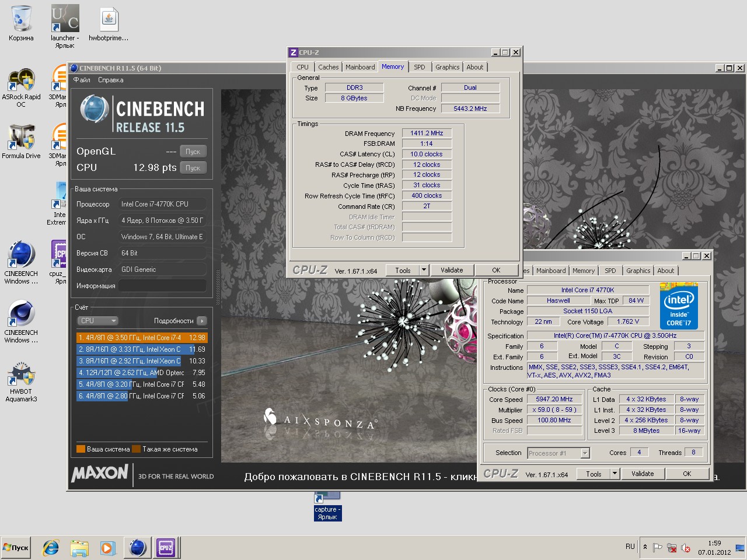Launch HWBOT Aquamark3 desktop icon
Viewport: 747px width, 560px height.
[x=21, y=382]
